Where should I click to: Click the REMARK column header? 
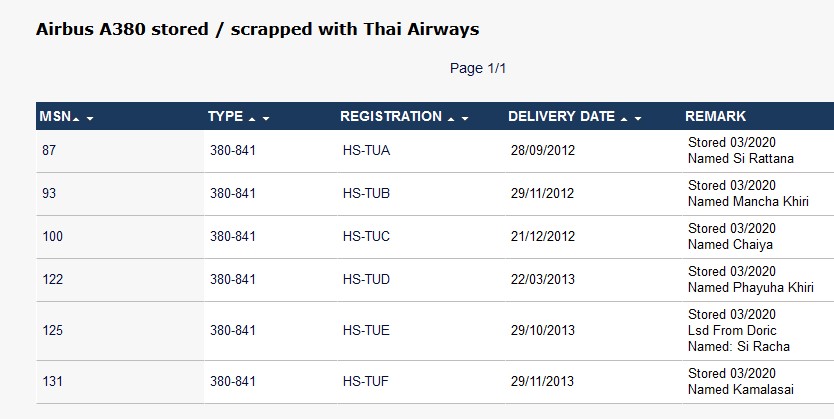(x=715, y=116)
